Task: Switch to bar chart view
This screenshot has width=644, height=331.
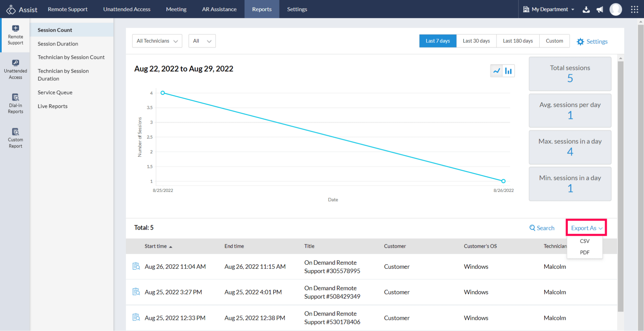Action: tap(508, 71)
